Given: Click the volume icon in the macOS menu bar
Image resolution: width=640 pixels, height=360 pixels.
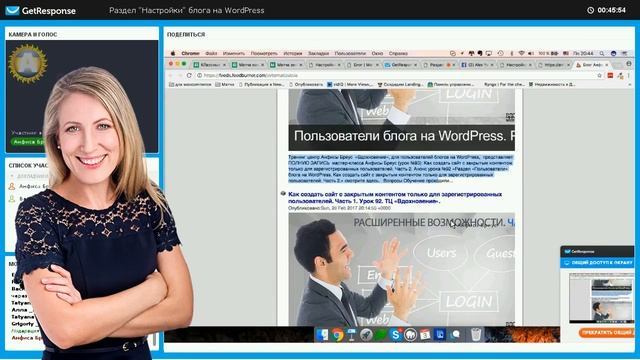Looking at the screenshot, I should click(x=531, y=53).
